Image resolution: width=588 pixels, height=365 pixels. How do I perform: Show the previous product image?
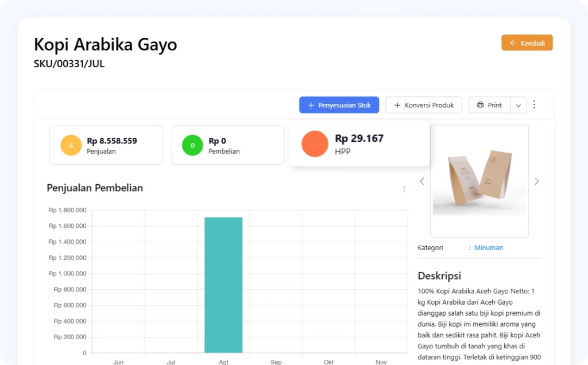click(422, 181)
